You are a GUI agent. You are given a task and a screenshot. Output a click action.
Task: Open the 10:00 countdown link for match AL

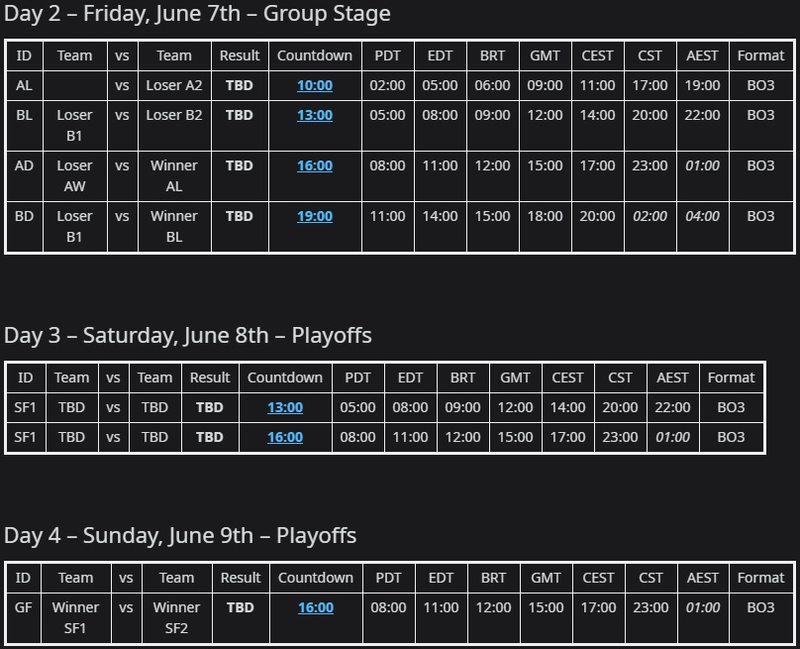315,85
